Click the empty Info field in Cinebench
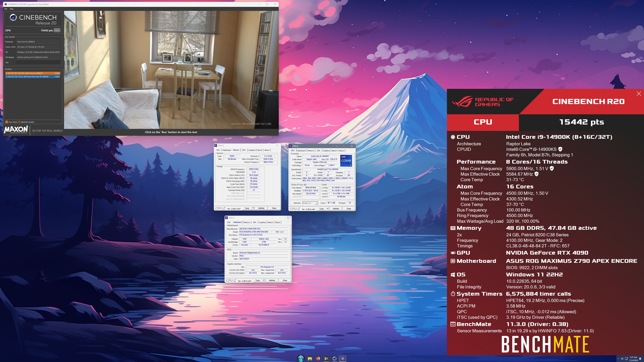The height and width of the screenshot is (362, 644). (38, 63)
